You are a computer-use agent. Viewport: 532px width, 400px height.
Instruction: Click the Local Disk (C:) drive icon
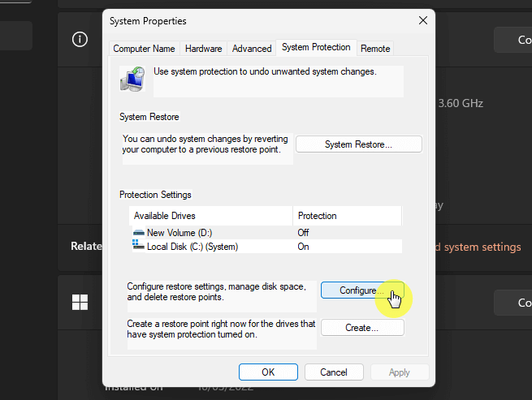click(x=138, y=245)
